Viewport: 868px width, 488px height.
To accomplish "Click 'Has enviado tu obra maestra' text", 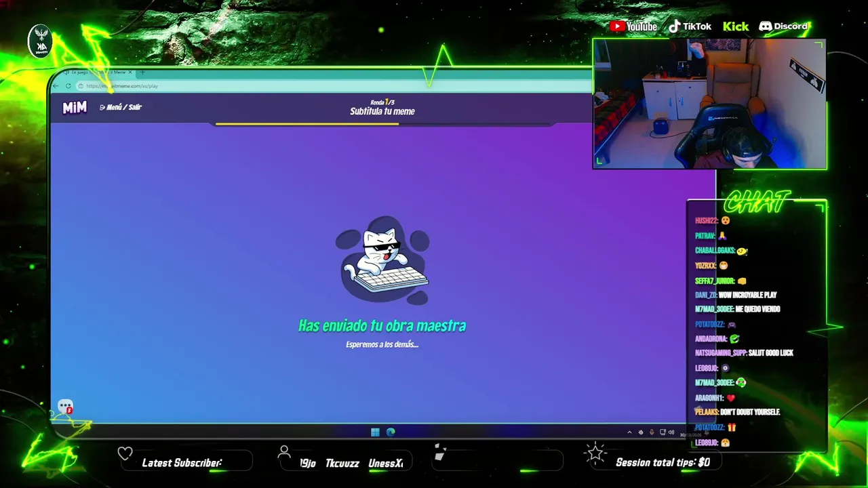I will pyautogui.click(x=382, y=326).
